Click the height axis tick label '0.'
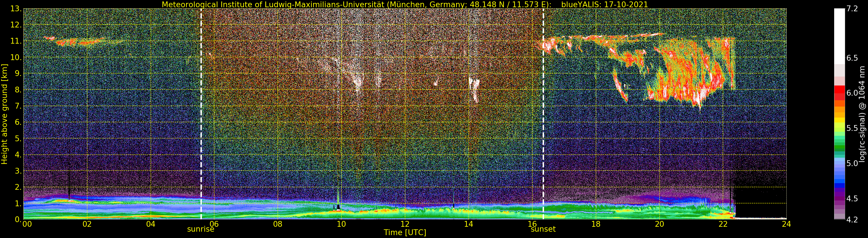The width and height of the screenshot is (868, 238). 18,219
